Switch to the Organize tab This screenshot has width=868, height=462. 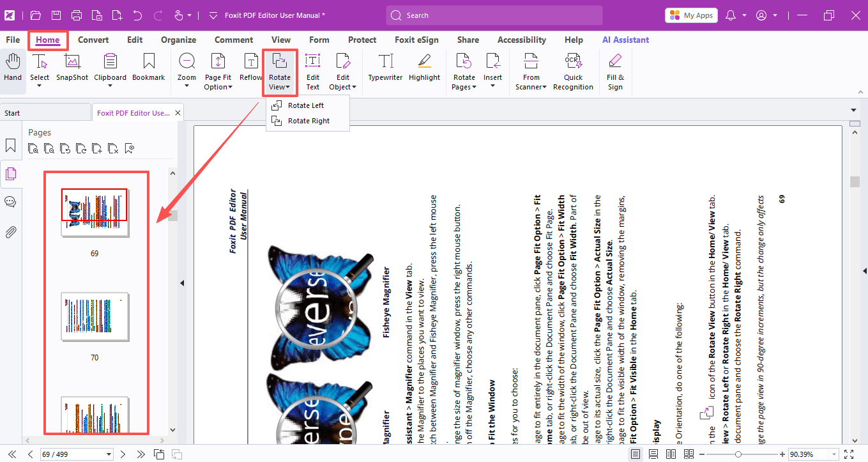pos(178,40)
